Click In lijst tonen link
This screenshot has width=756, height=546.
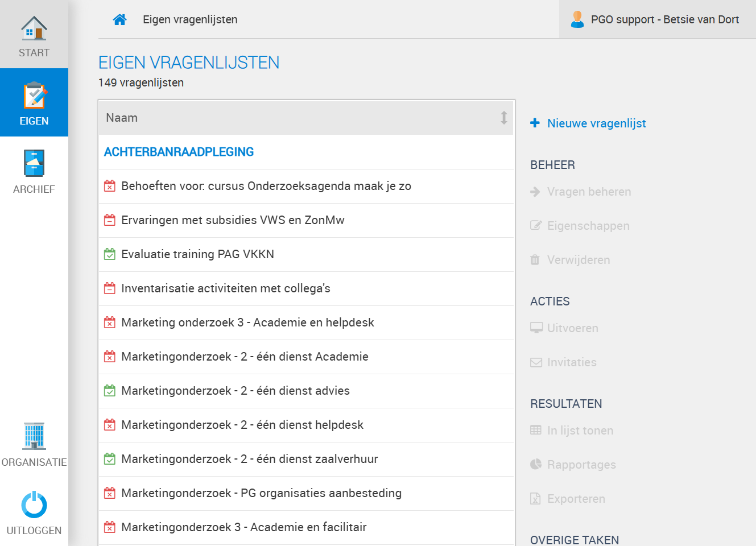click(580, 431)
